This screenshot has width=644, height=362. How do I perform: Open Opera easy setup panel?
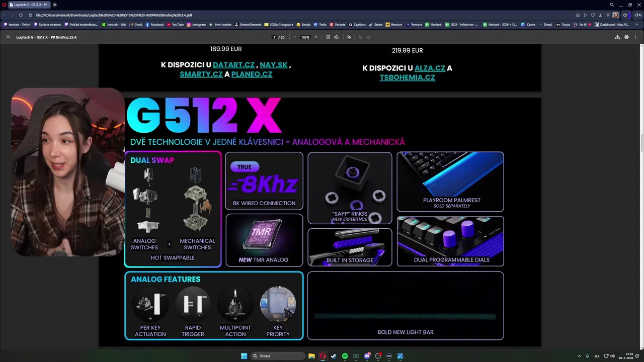[x=608, y=15]
